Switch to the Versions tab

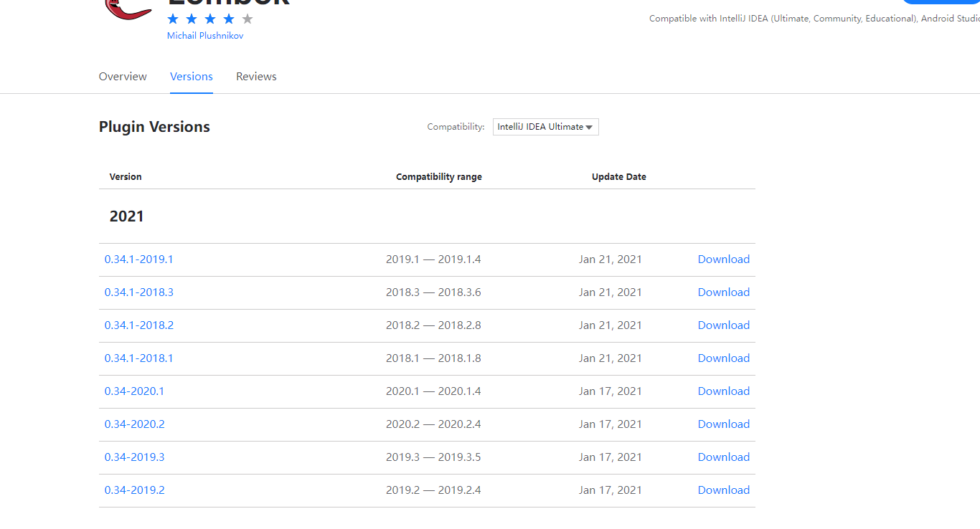tap(192, 77)
